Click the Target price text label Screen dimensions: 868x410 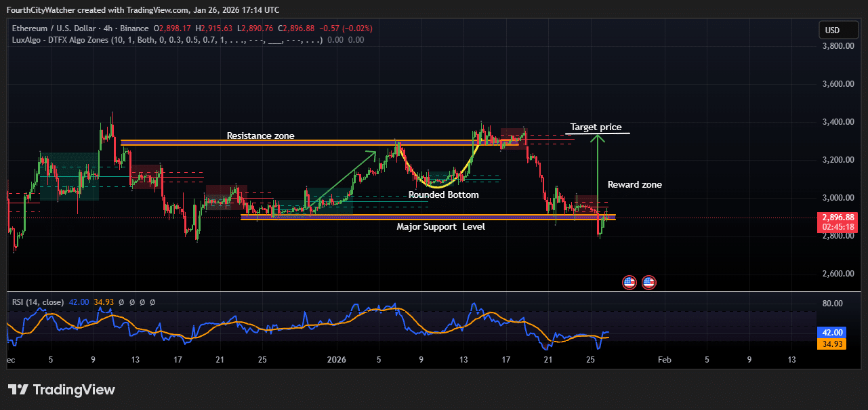596,127
